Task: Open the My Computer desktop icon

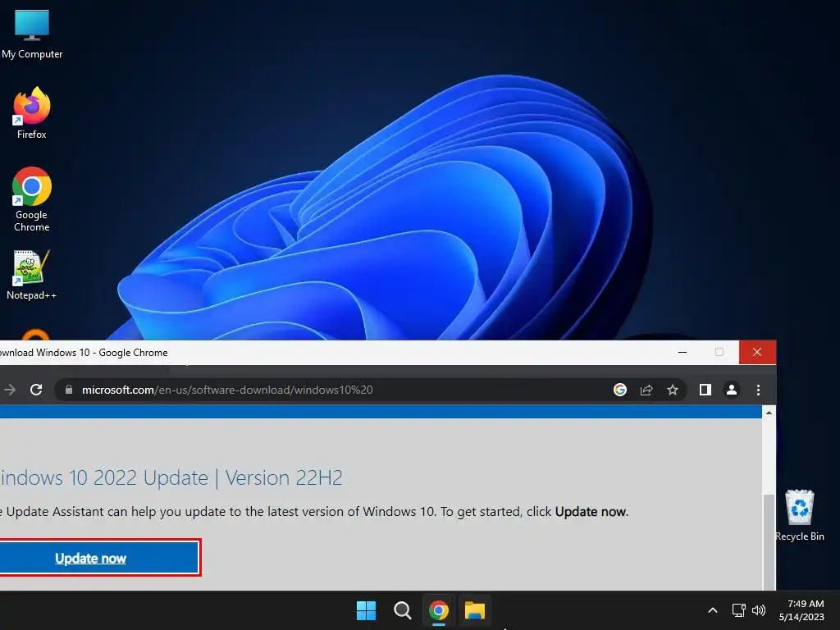Action: point(32,34)
